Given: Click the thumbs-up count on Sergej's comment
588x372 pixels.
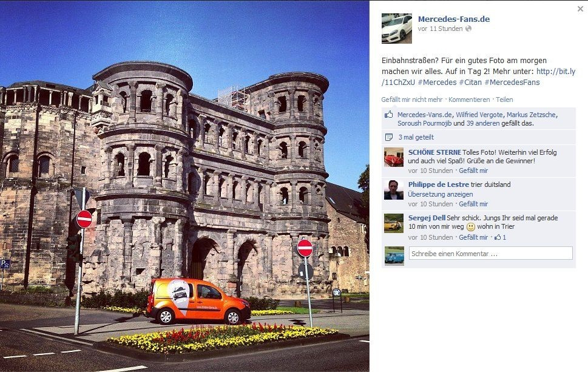Looking at the screenshot, I should click(500, 237).
